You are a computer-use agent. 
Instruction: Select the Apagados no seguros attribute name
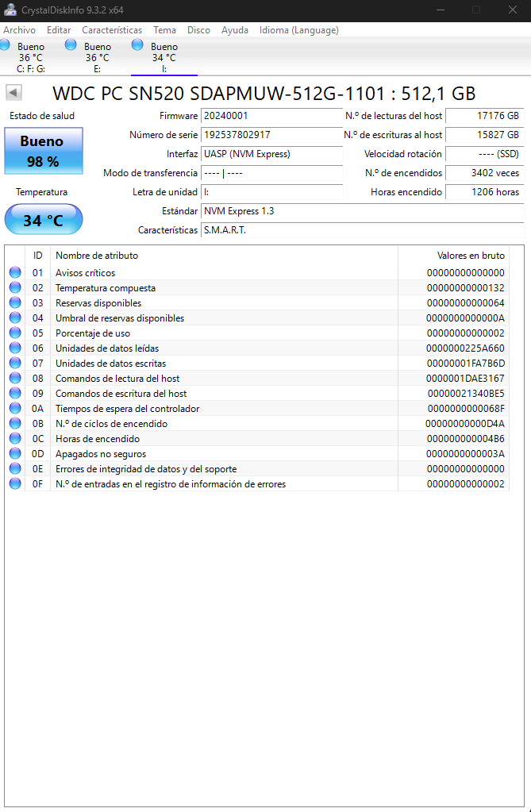(101, 454)
